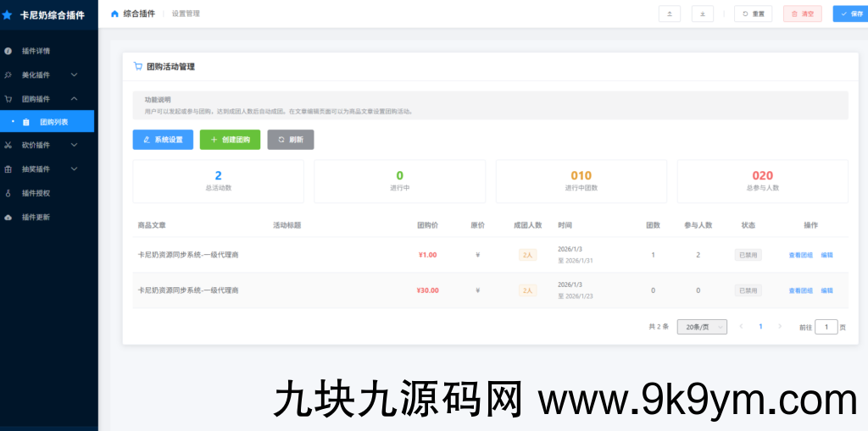Expand the 抽奖插件 submenu
The image size is (868, 431).
[75, 169]
